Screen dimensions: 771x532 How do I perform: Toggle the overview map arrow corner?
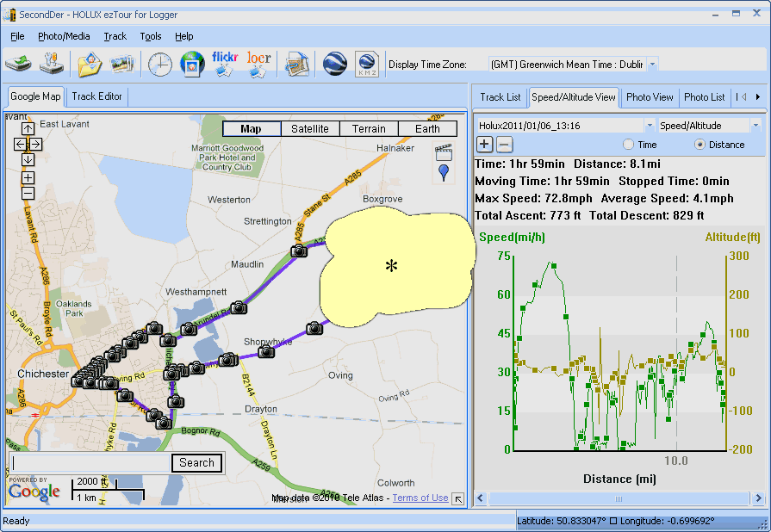click(458, 499)
